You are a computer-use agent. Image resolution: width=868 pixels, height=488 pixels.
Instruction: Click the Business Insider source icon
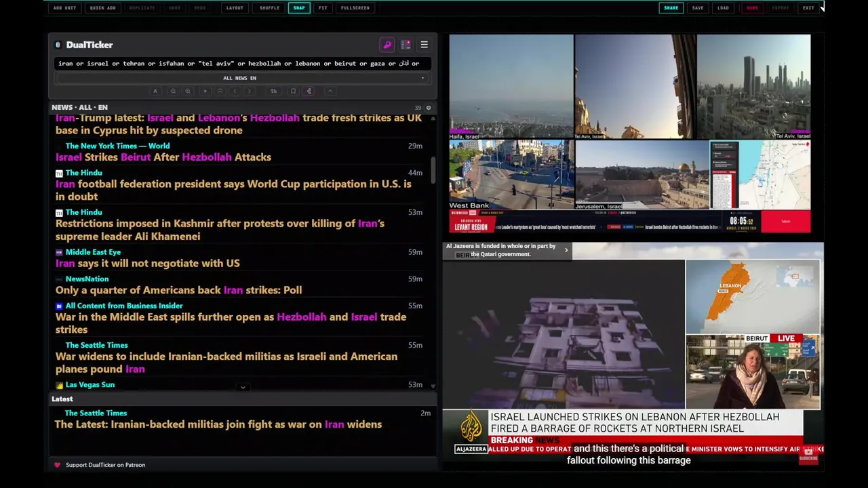(x=59, y=306)
